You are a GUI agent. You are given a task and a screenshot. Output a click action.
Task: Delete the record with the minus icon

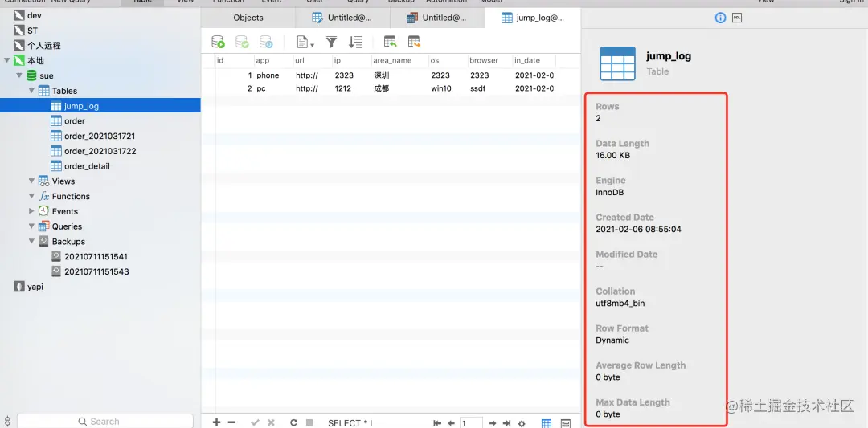(x=232, y=422)
